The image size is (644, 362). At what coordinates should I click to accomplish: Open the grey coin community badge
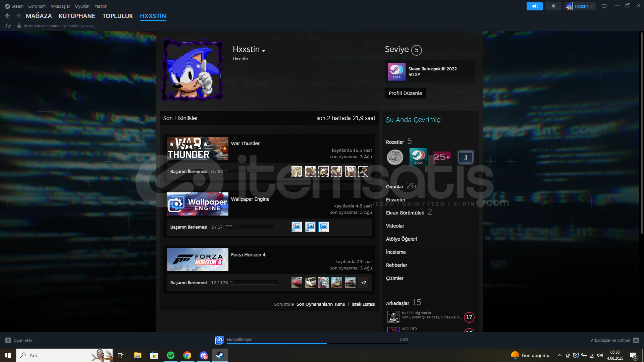click(395, 157)
